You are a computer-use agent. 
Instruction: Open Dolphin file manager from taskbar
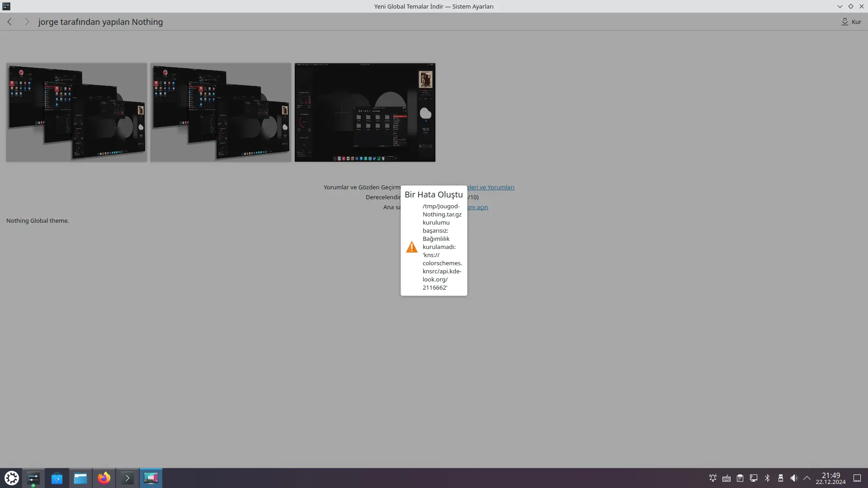80,478
